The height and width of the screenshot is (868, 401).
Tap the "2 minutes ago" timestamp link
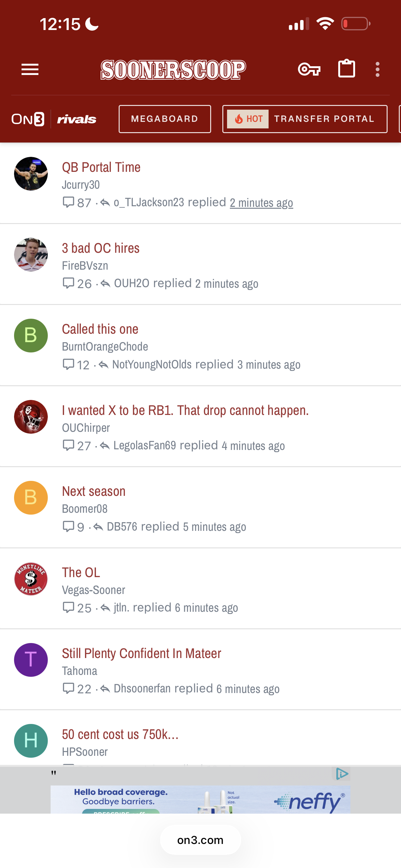(x=261, y=202)
